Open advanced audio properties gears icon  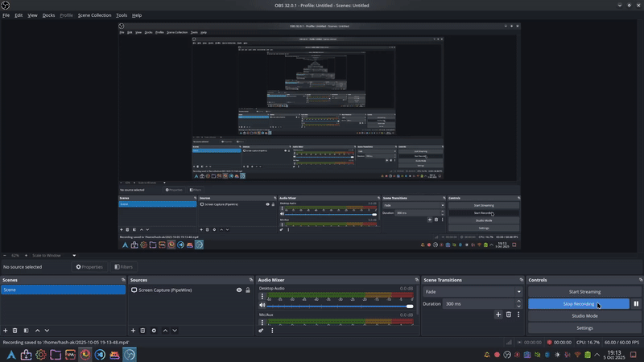261,331
